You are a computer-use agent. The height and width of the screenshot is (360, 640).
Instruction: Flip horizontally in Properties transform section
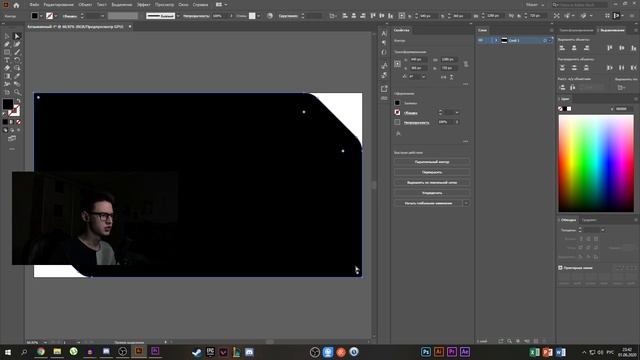[443, 77]
